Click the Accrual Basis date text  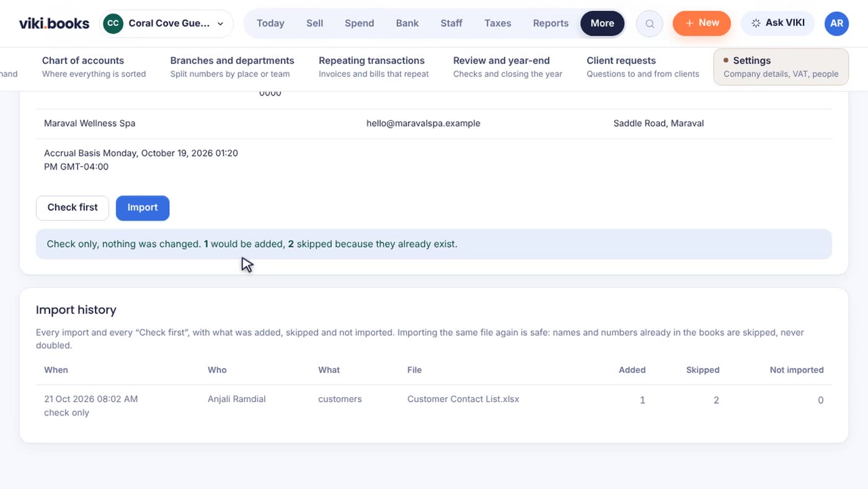(x=141, y=159)
